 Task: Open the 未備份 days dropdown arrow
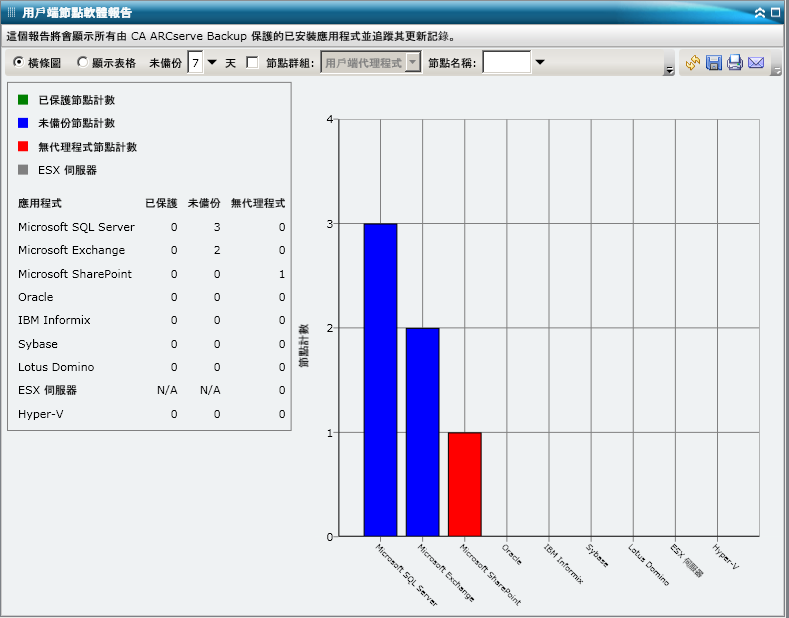(212, 62)
